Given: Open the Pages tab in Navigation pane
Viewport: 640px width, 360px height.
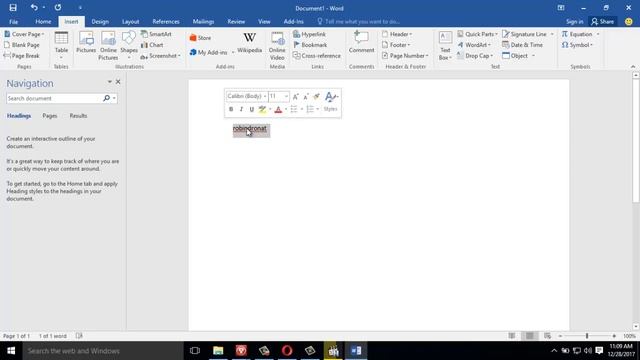Looking at the screenshot, I should pos(50,116).
